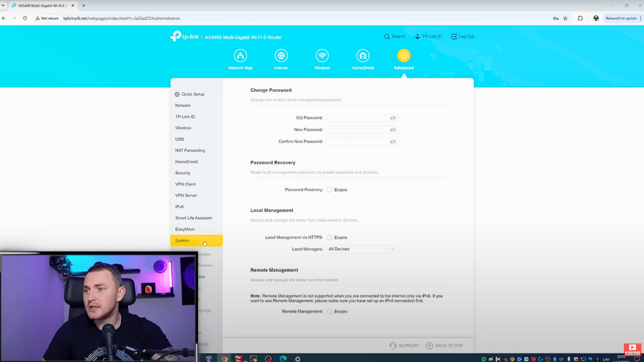Click the Search magnifier icon

387,37
